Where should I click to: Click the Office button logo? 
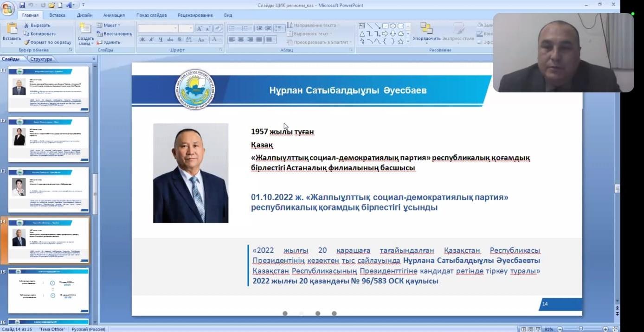(x=7, y=8)
